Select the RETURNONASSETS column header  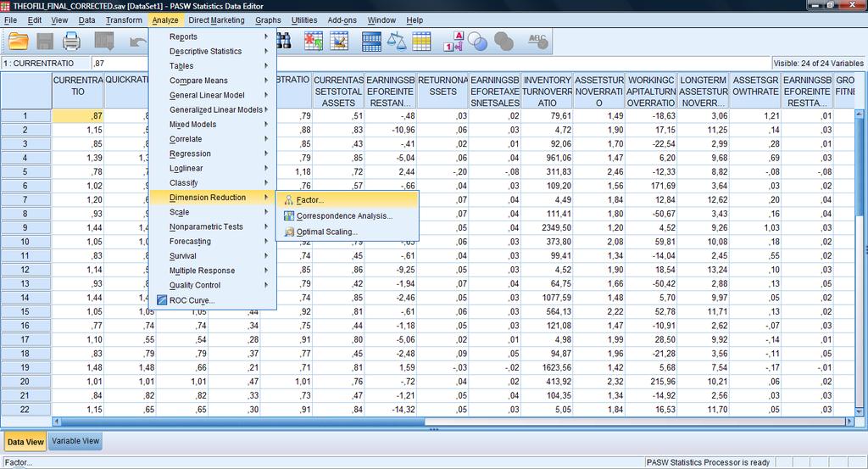[442, 92]
